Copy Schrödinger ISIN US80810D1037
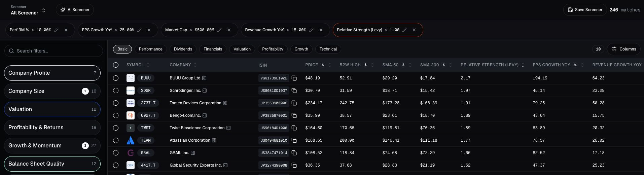Screen dimensions: 644x175 (294, 91)
